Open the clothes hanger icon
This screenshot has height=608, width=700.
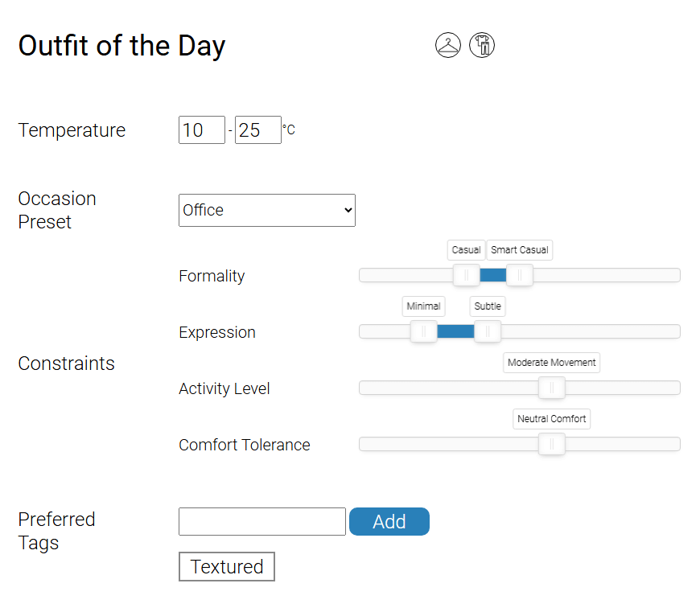[447, 45]
